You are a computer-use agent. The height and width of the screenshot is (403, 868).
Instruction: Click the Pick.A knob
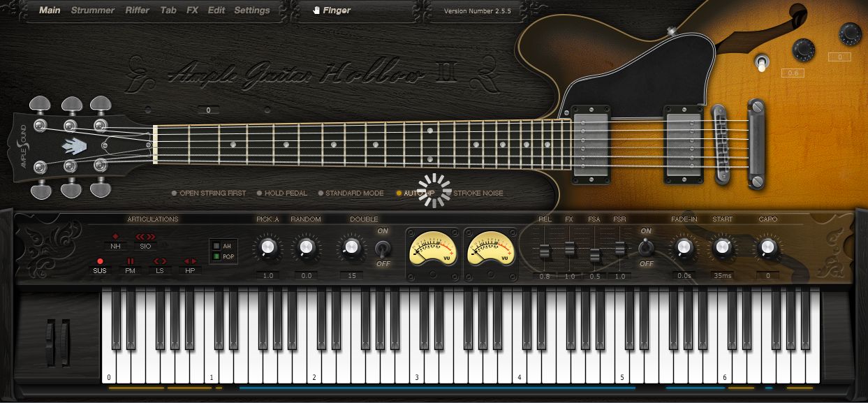click(x=267, y=247)
